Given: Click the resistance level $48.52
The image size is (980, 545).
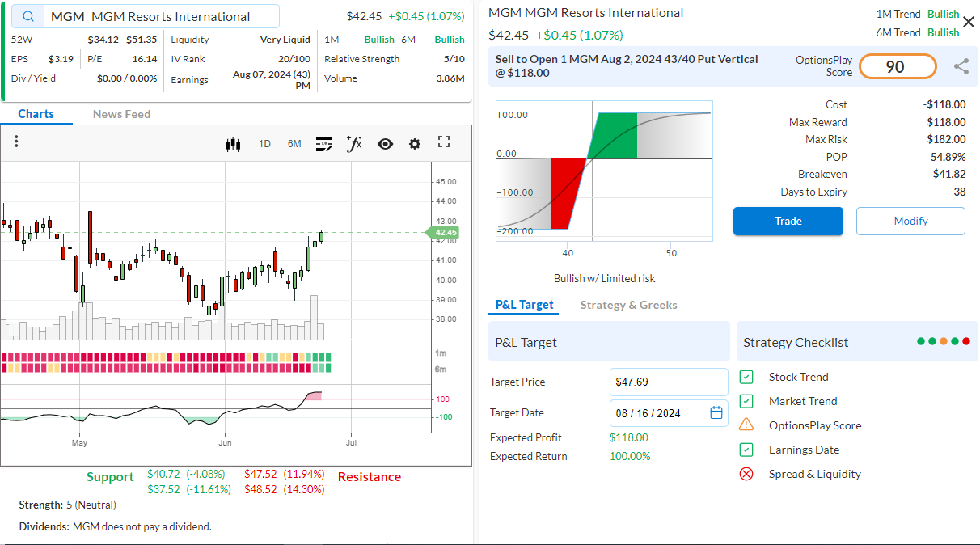Looking at the screenshot, I should click(260, 489).
